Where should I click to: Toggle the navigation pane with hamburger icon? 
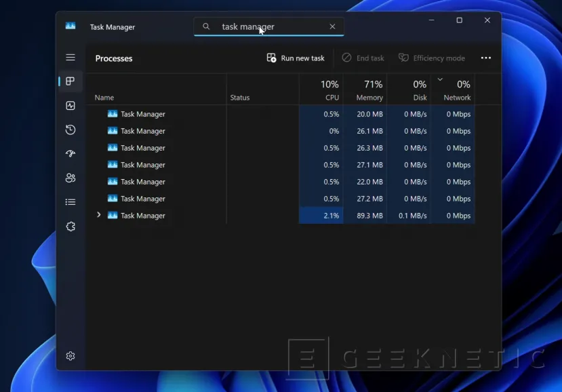pos(71,57)
